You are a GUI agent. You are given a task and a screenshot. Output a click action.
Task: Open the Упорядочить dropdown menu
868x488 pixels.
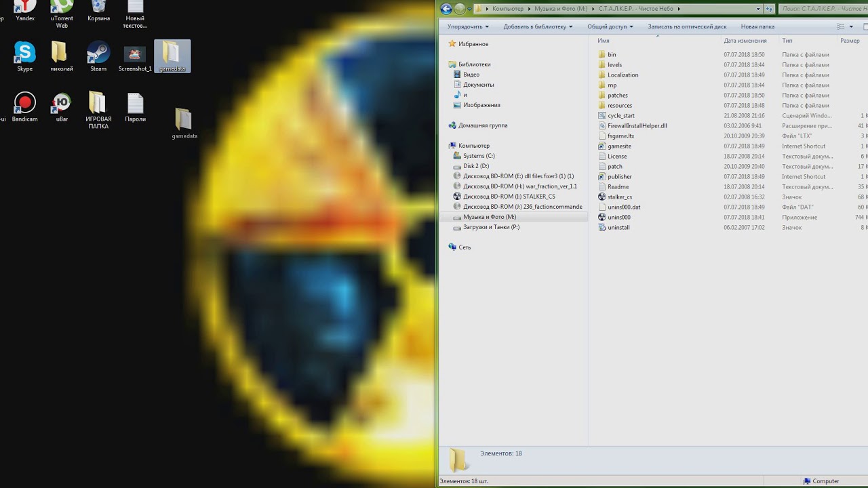(x=468, y=27)
